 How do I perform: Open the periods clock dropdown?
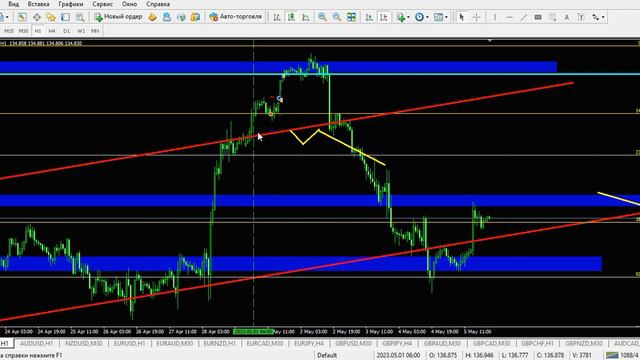coord(421,17)
